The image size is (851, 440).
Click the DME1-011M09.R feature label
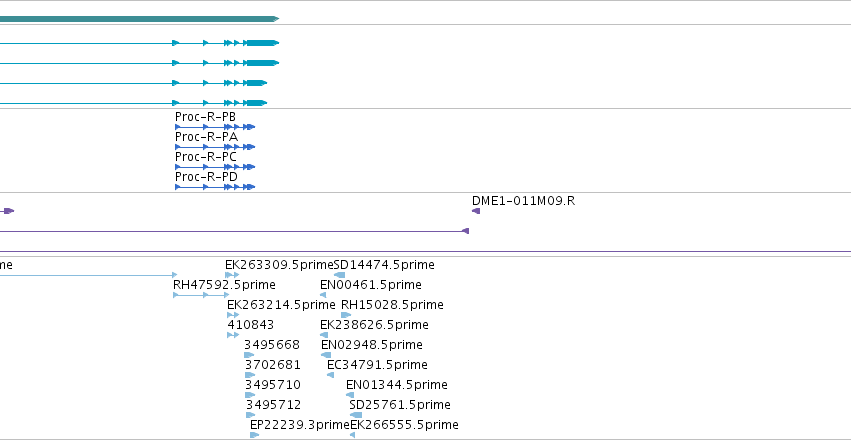(x=523, y=201)
